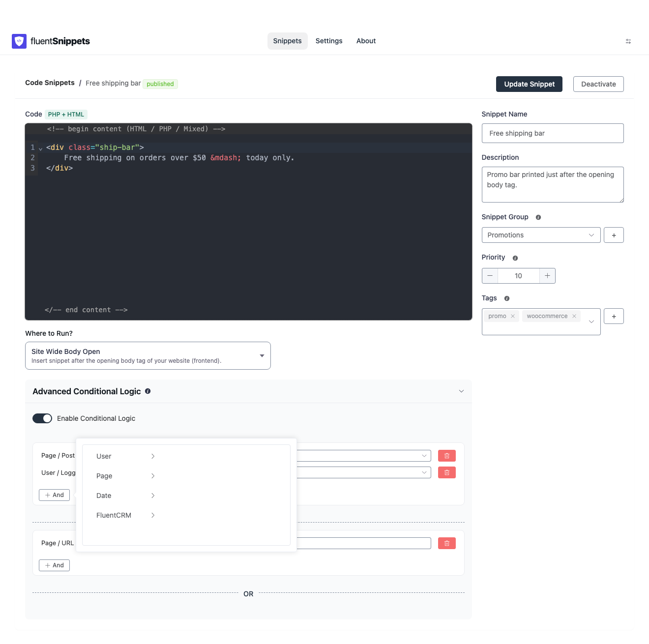
Task: Remove the promo tag
Action: (x=513, y=316)
